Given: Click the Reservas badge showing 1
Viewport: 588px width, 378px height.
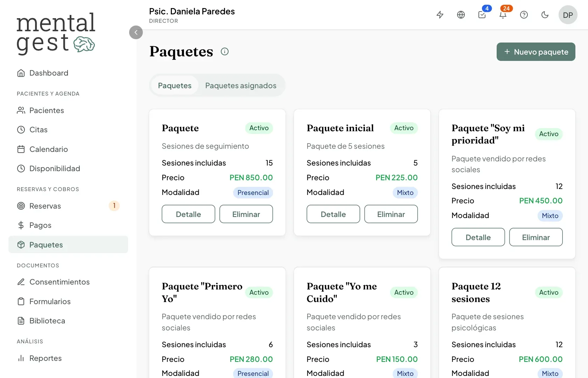Looking at the screenshot, I should point(114,206).
